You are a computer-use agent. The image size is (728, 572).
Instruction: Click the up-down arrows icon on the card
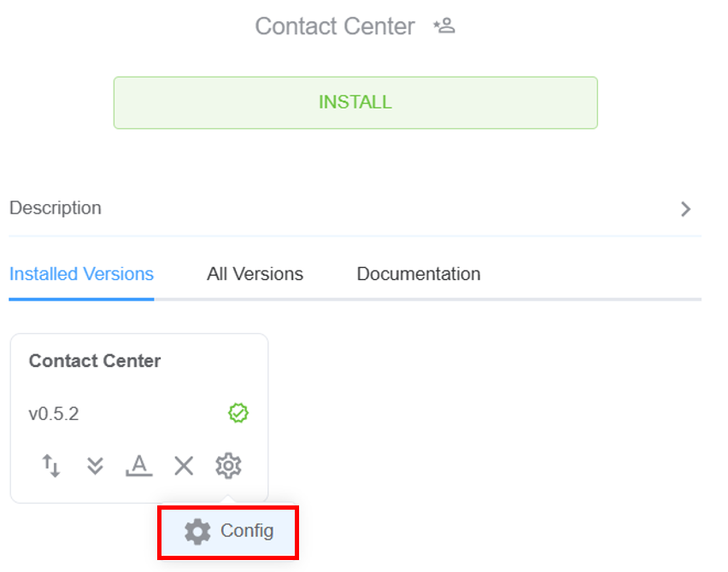tap(51, 465)
